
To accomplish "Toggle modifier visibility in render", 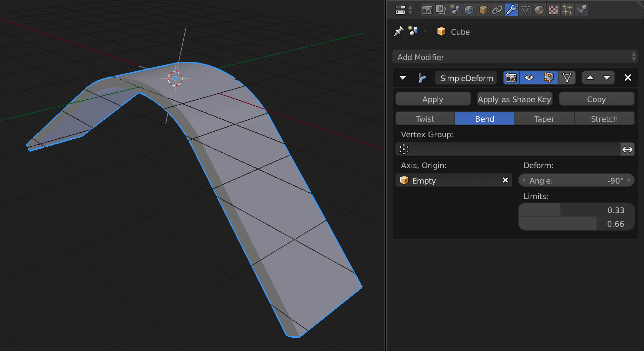I will click(x=511, y=78).
